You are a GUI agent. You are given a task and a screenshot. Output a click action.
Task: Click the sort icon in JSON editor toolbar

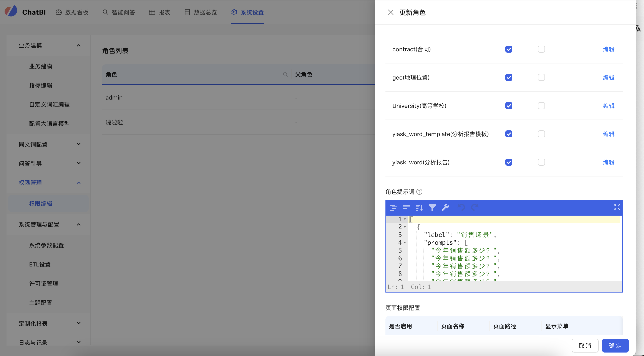pos(419,208)
